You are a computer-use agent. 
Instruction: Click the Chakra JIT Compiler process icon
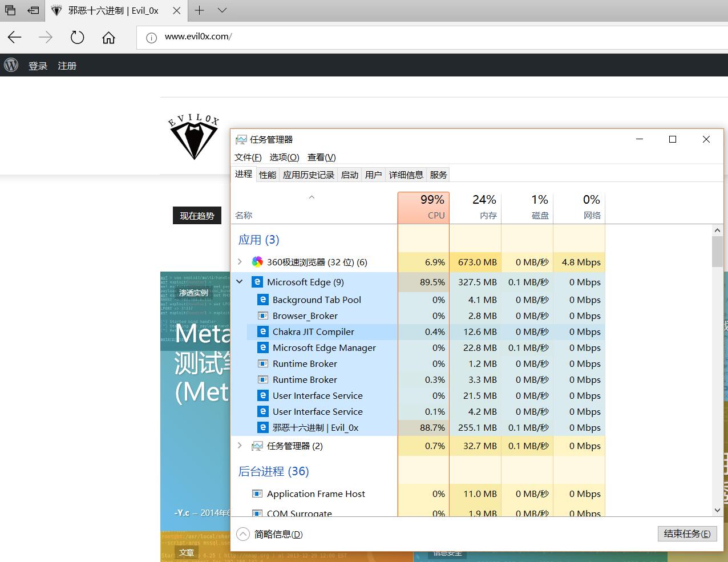(x=263, y=331)
